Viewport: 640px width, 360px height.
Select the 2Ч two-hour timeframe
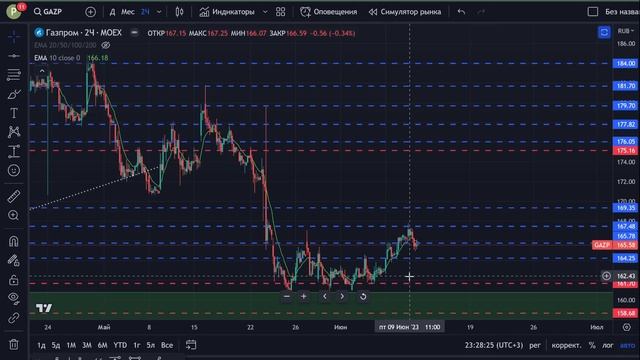pyautogui.click(x=145, y=12)
